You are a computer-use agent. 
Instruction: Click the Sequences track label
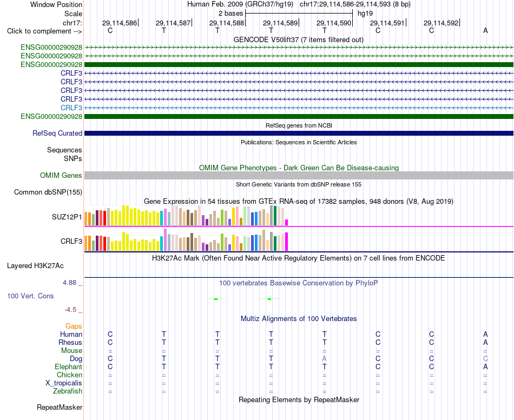coord(64,150)
